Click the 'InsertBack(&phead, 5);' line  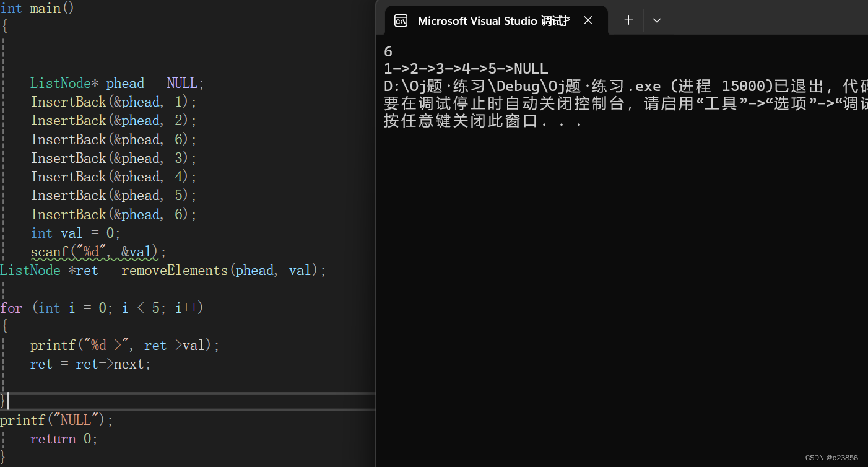point(114,195)
